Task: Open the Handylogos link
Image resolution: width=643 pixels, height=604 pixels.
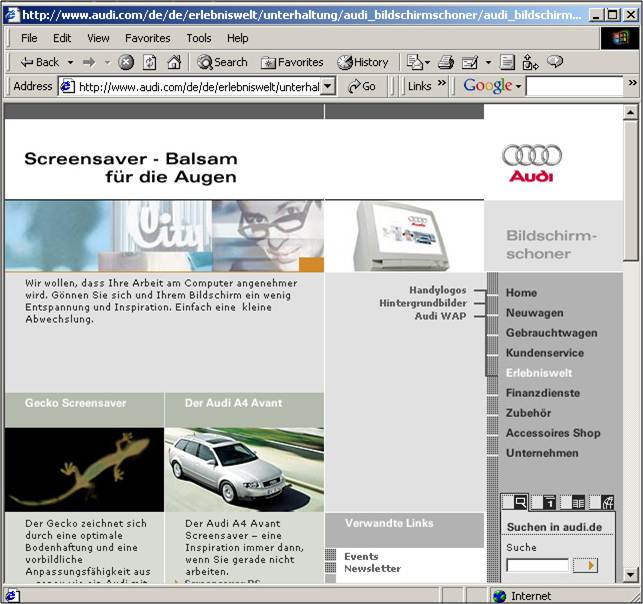Action: pyautogui.click(x=438, y=290)
